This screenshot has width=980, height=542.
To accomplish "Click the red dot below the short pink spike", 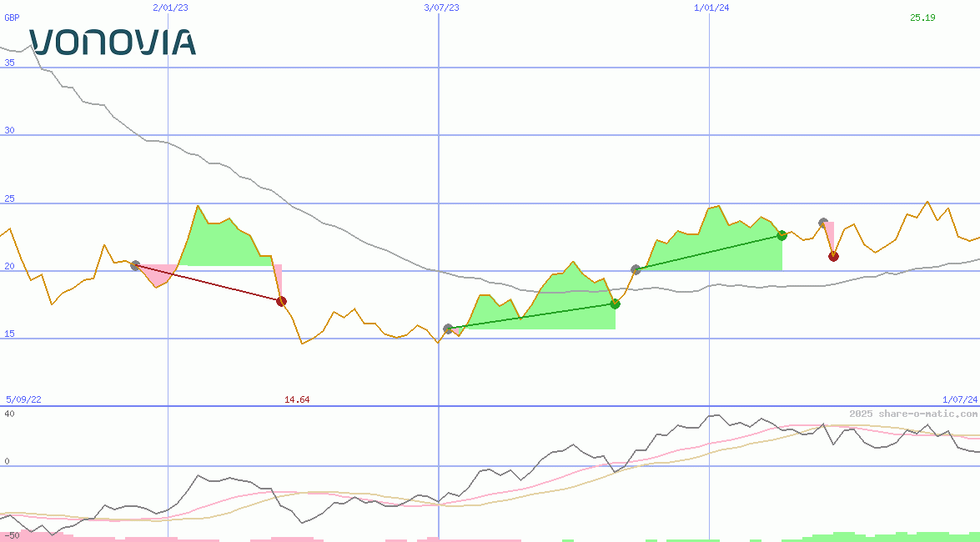I will coord(834,256).
